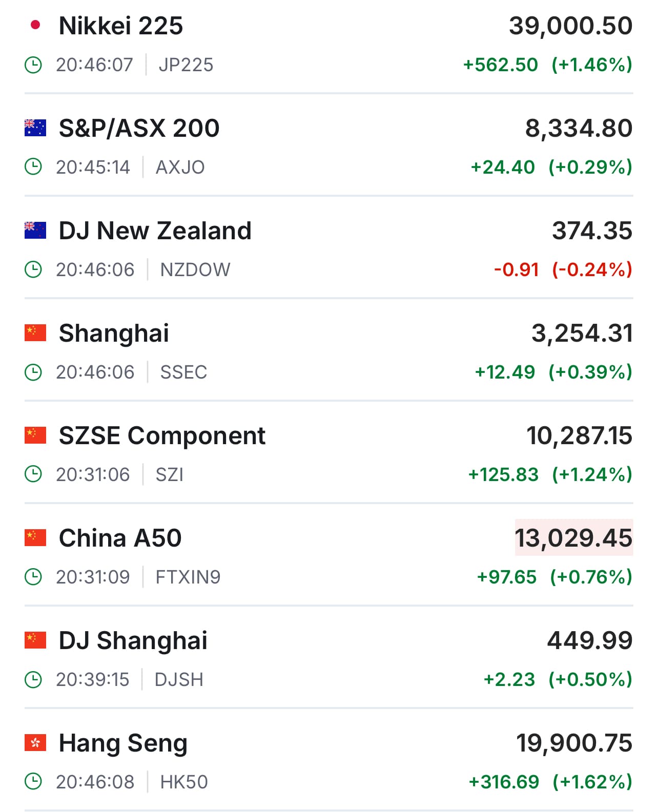Viewport: 658px width, 812px height.
Task: Open the Hang Seng index
Action: [123, 743]
